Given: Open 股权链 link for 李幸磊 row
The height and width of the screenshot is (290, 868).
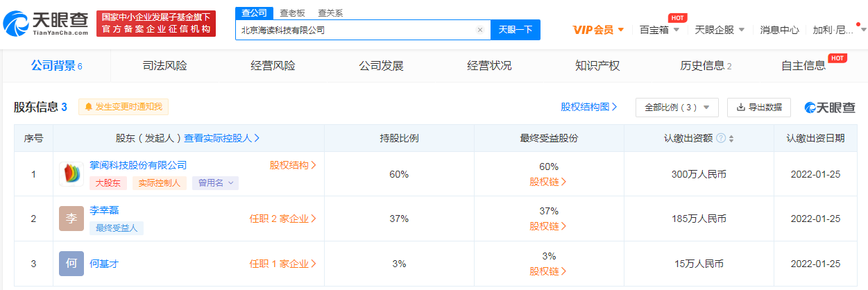Looking at the screenshot, I should (548, 226).
